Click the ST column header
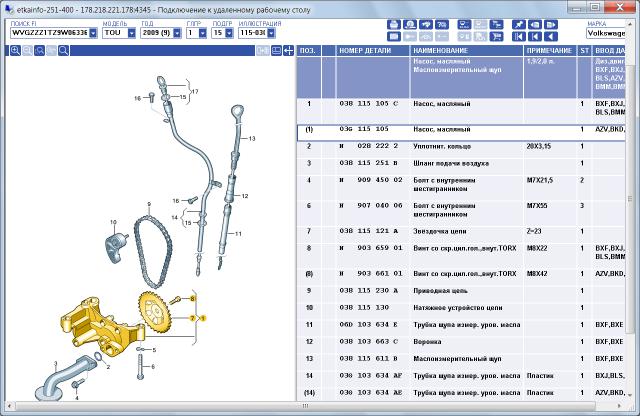The image size is (640, 416). (584, 51)
